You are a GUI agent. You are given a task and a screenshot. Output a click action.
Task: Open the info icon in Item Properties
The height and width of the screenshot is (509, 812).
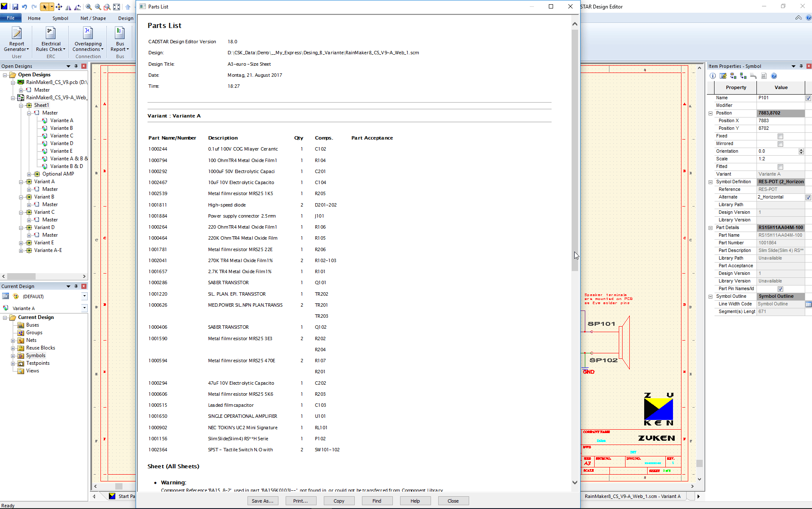tap(713, 76)
